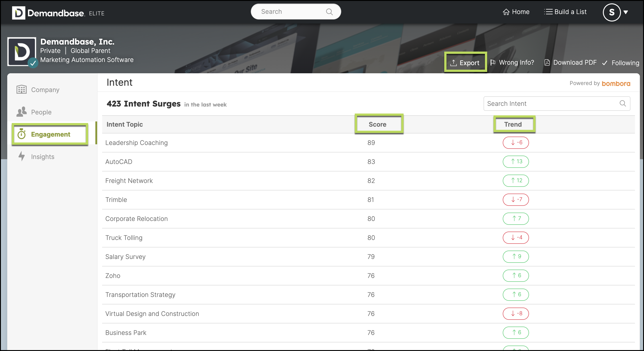
Task: Click score 83 for AutoCAD
Action: (x=371, y=162)
